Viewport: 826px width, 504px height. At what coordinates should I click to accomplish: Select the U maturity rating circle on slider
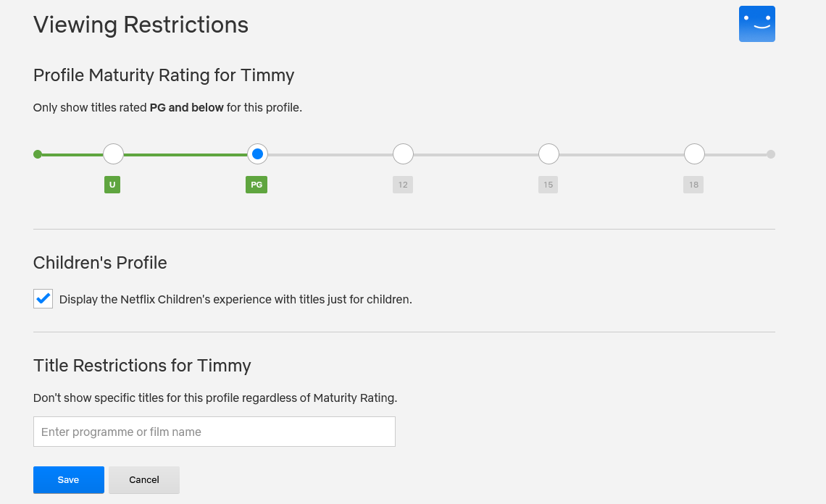tap(113, 154)
